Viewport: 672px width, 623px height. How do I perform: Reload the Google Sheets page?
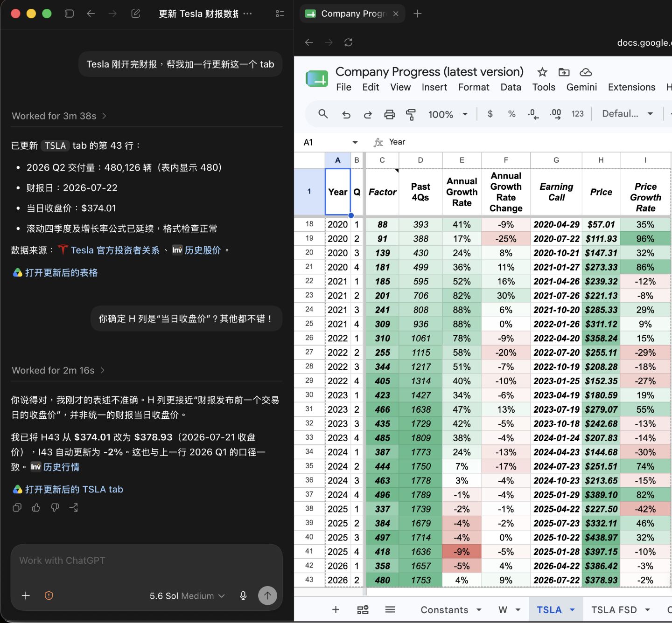coord(348,42)
